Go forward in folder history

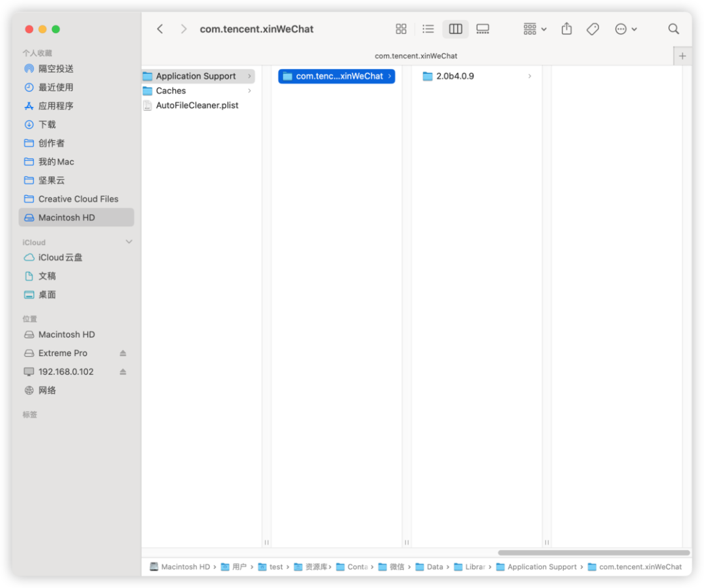pos(183,29)
